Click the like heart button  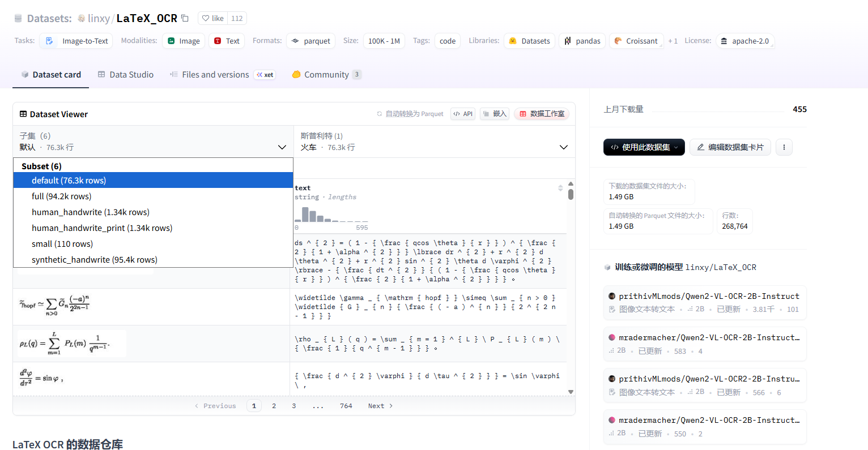click(213, 18)
